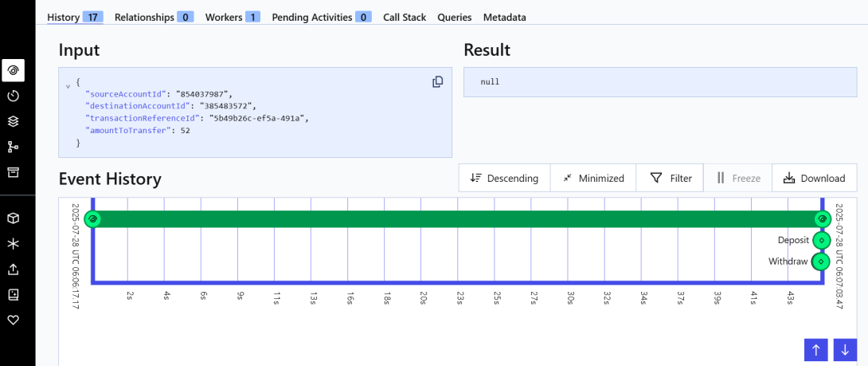Open the Archive box icon
This screenshot has width=868, height=366.
pyautogui.click(x=13, y=172)
